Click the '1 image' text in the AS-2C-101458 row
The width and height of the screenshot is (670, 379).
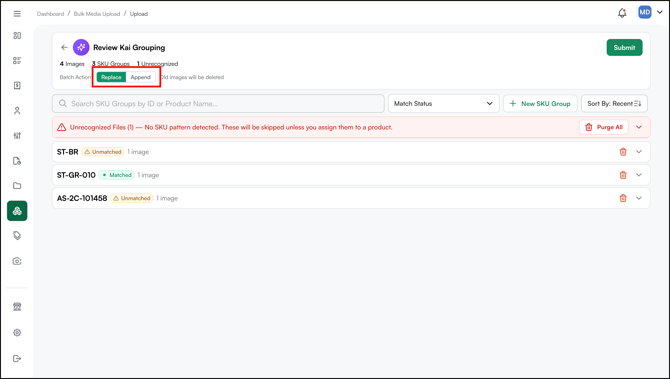[x=167, y=198]
